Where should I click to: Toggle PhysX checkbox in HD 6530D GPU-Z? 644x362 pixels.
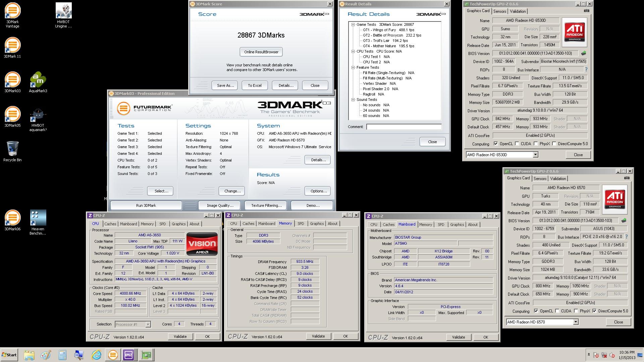coord(536,144)
